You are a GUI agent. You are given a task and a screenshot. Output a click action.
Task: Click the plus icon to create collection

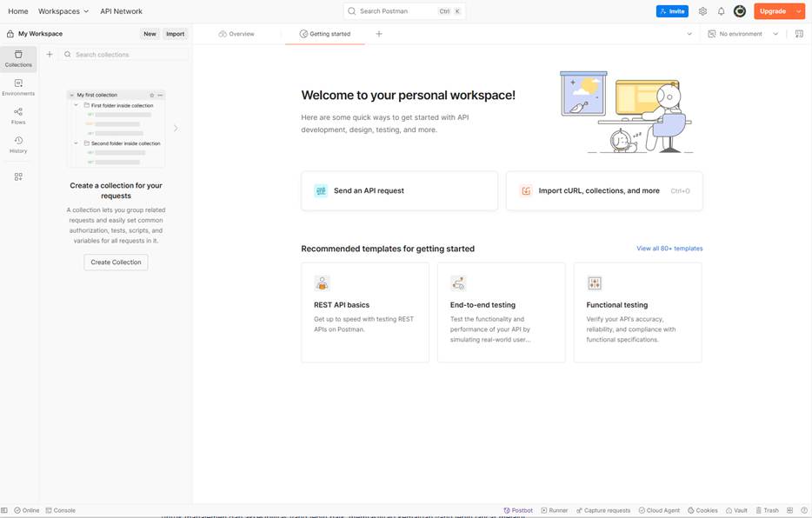pos(50,54)
